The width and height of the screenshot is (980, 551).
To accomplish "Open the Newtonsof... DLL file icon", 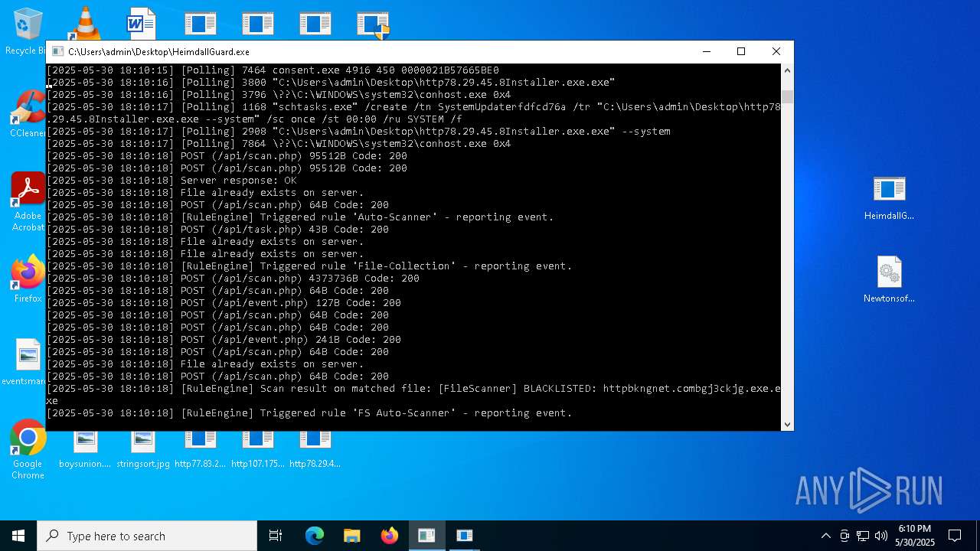I will tap(889, 279).
